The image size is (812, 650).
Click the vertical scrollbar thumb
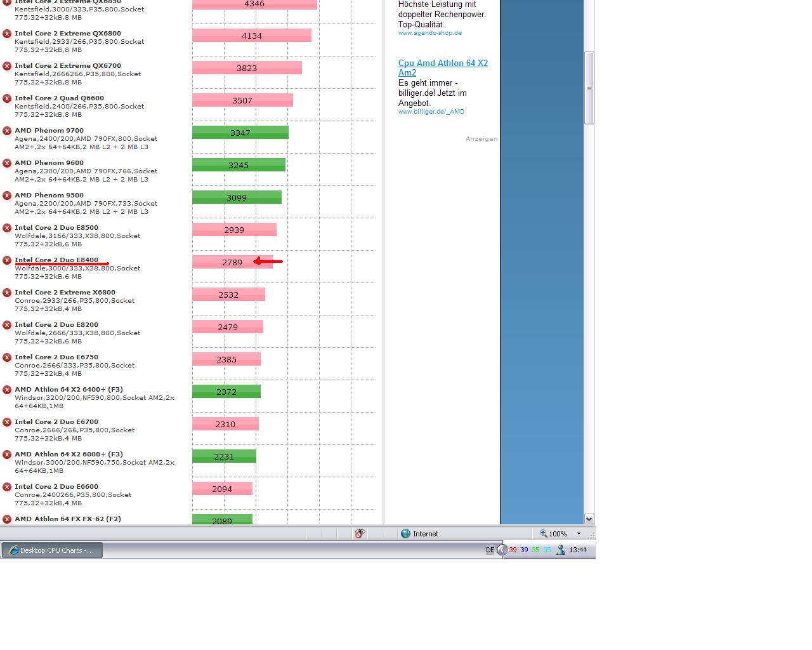pos(589,88)
